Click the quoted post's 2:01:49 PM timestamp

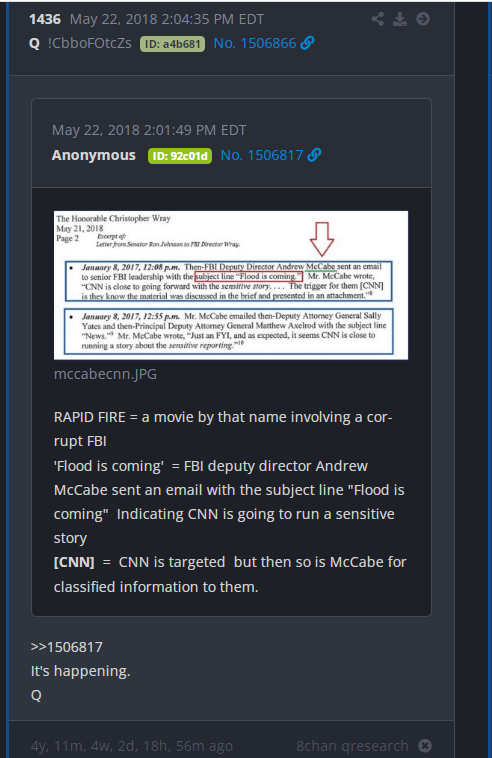click(x=149, y=130)
